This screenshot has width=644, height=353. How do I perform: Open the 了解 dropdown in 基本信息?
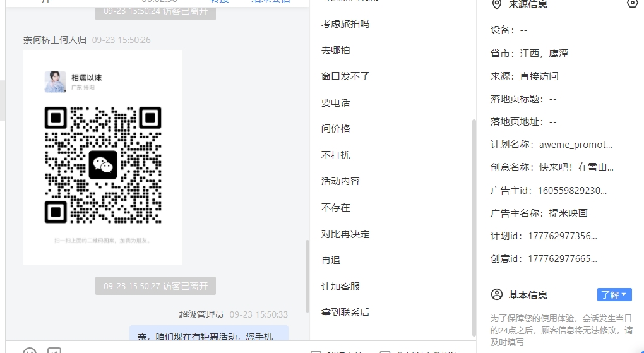point(614,295)
